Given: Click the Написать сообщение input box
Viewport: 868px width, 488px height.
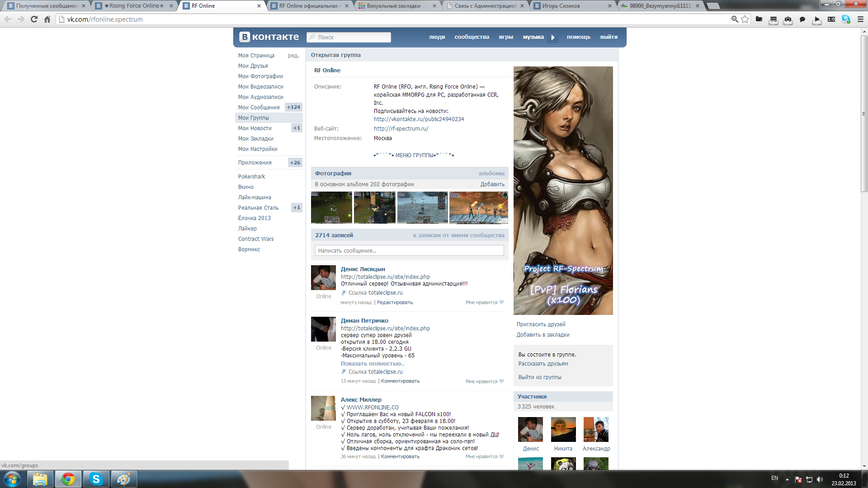Looking at the screenshot, I should coord(409,250).
